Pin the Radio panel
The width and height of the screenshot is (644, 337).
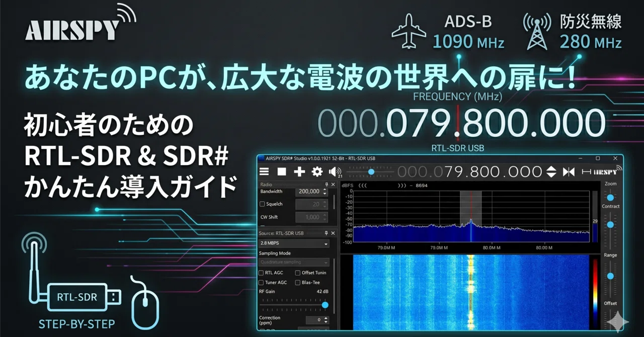tap(326, 185)
